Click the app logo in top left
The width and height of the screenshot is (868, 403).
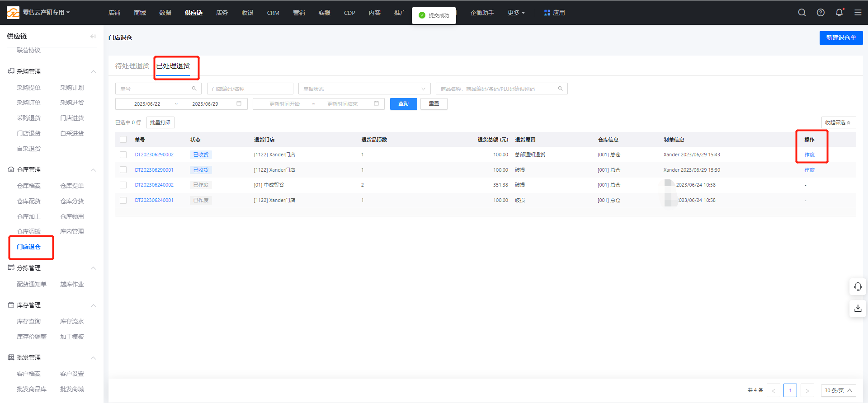13,13
